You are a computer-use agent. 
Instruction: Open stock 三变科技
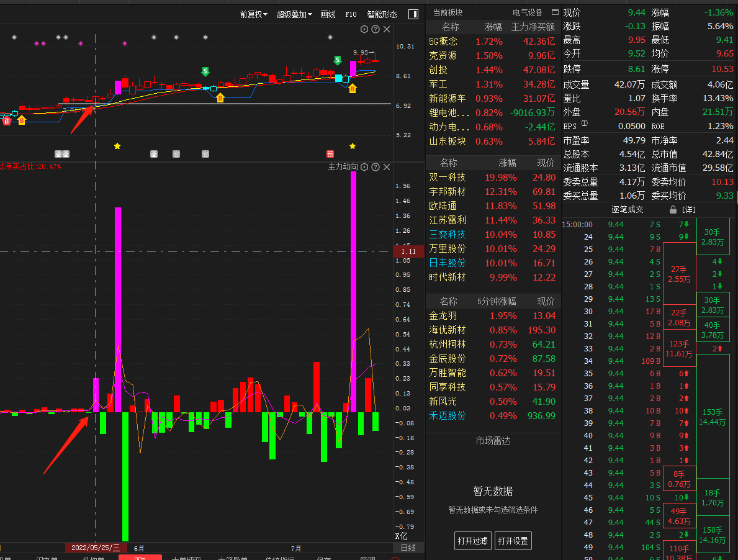(x=492, y=234)
